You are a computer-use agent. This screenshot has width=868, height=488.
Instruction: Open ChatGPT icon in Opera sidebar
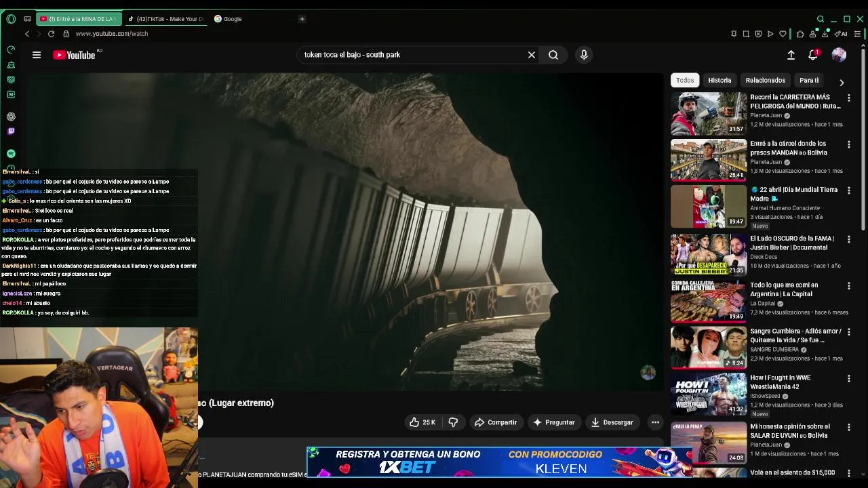tap(11, 117)
